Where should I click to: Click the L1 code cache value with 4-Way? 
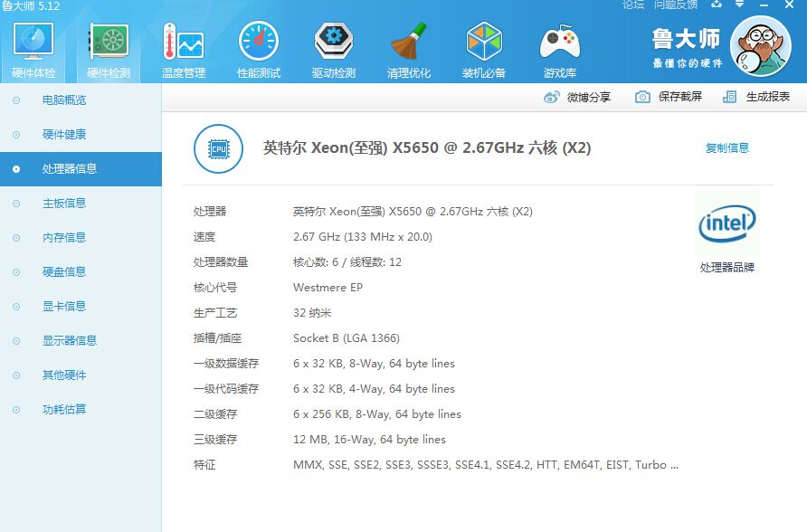374,389
